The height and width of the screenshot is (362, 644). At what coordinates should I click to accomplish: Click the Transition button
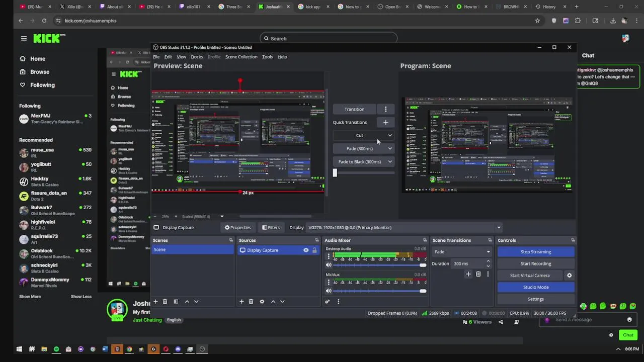click(x=354, y=109)
